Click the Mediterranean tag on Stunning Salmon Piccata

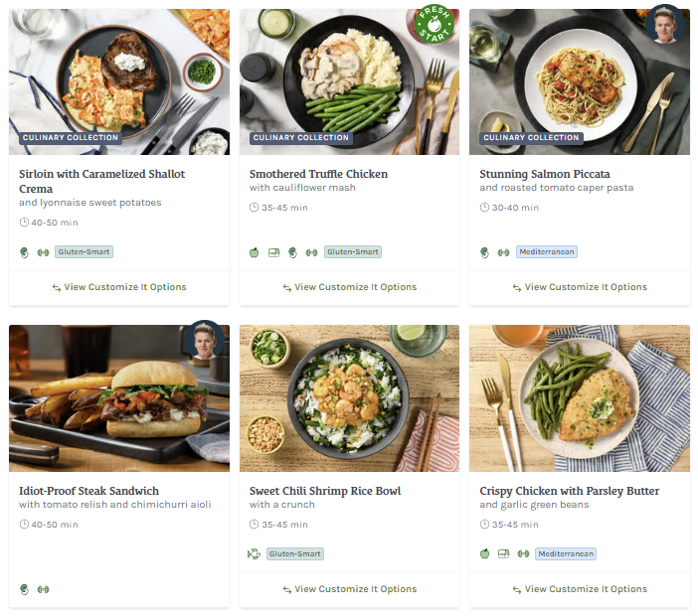coord(546,252)
